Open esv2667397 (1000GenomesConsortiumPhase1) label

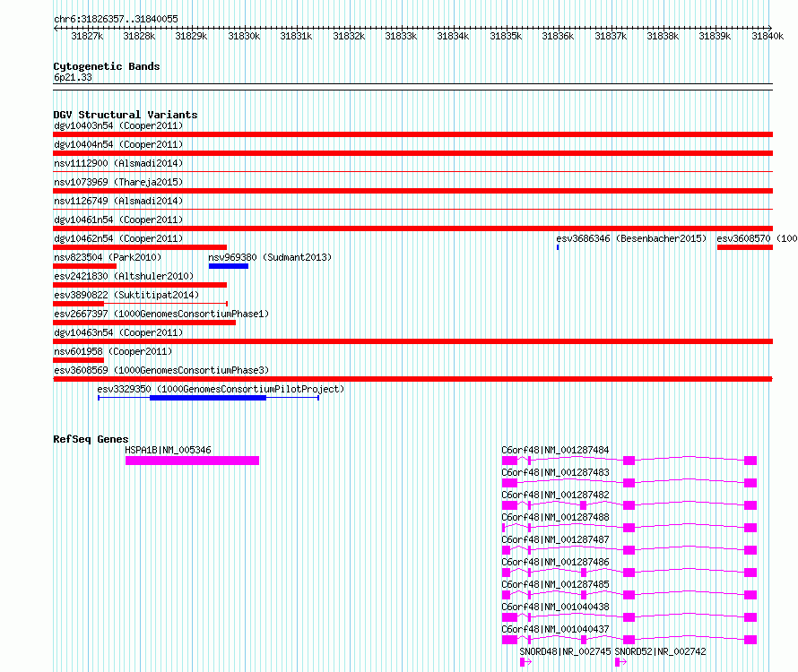point(161,314)
